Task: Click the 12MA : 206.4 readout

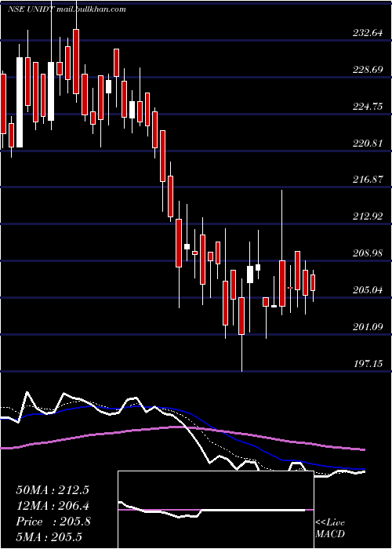Action: pos(53,506)
